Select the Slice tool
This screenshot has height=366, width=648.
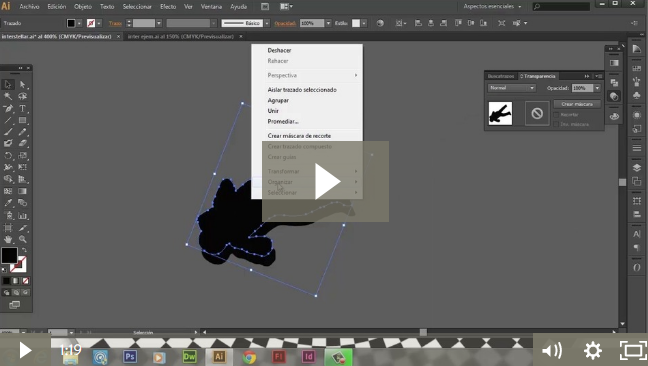[x=23, y=228]
